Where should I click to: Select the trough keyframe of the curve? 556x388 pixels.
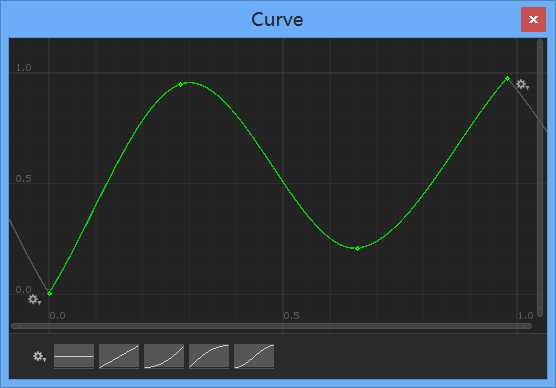tap(357, 249)
